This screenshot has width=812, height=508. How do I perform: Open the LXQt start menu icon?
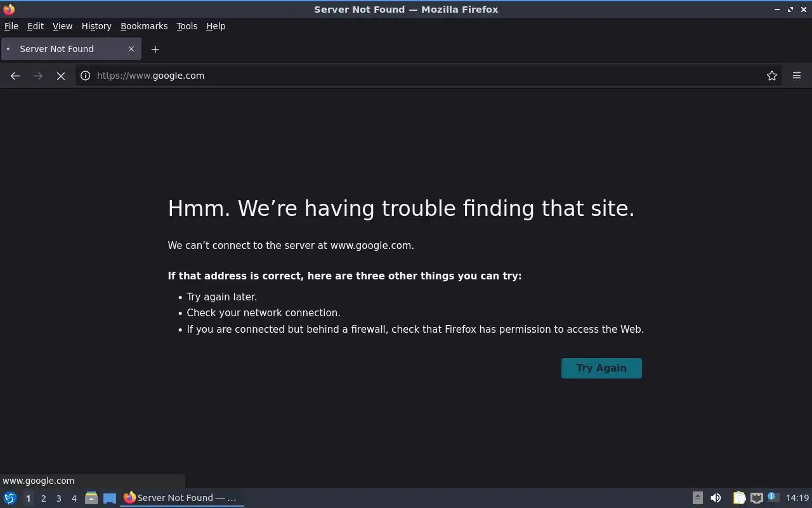click(10, 498)
